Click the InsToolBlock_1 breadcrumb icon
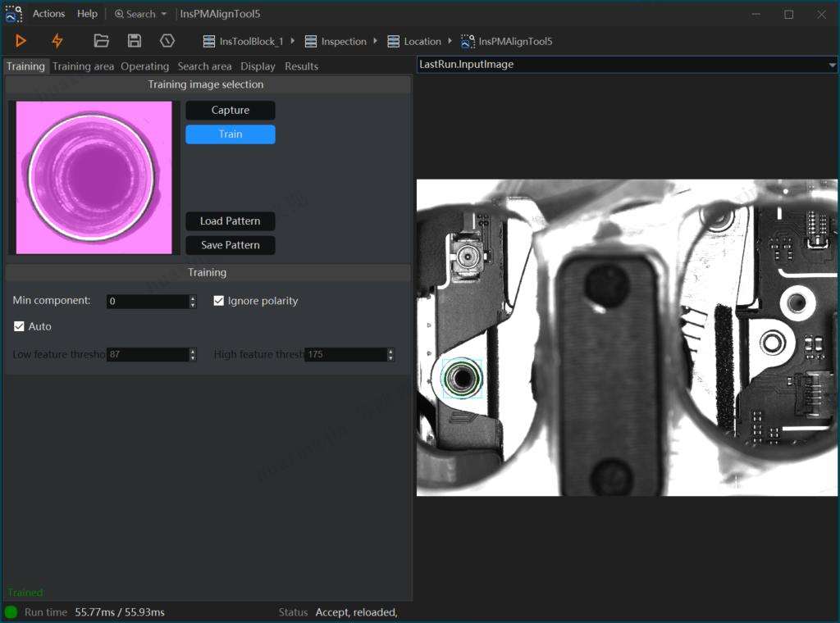The width and height of the screenshot is (840, 623). (x=209, y=42)
